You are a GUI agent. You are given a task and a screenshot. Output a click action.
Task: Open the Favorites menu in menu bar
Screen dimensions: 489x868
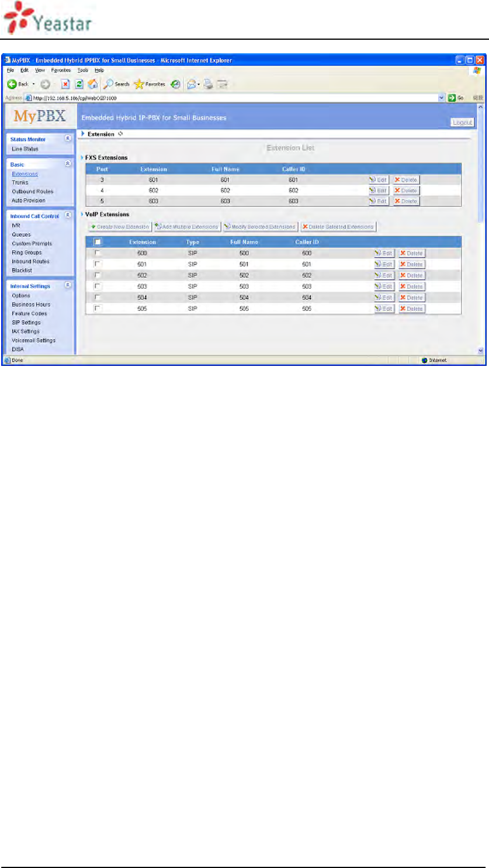[61, 70]
